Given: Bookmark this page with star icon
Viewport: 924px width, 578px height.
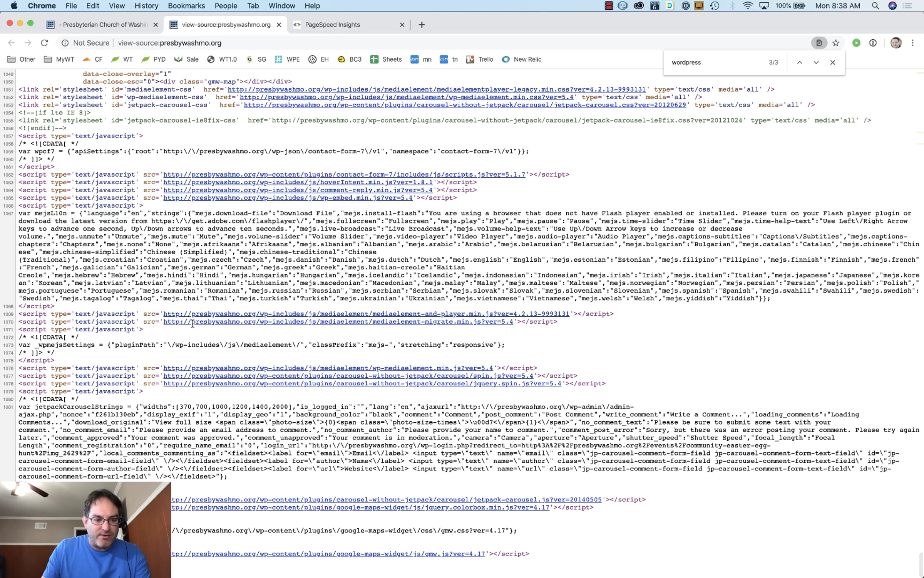Looking at the screenshot, I should (x=835, y=43).
